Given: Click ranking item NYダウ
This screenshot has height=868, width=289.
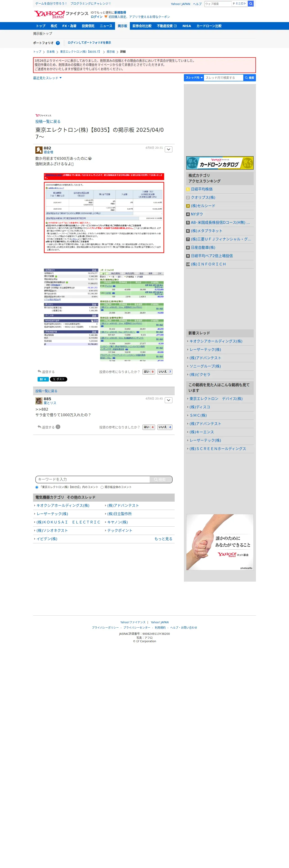Looking at the screenshot, I should [197, 214].
